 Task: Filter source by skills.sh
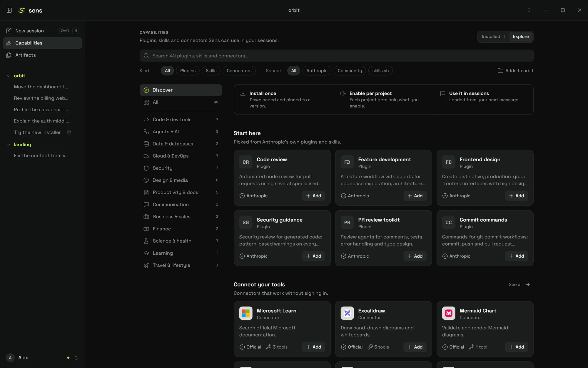[380, 71]
